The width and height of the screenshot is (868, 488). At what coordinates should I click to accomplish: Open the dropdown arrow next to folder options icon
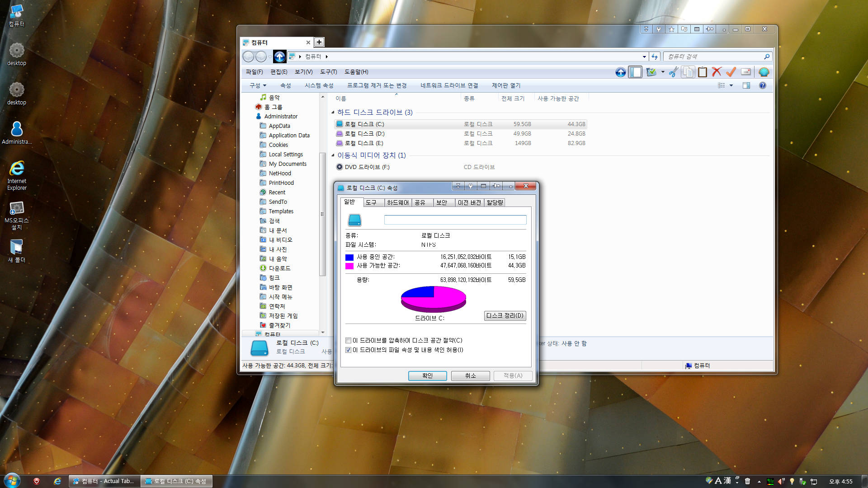click(x=663, y=72)
